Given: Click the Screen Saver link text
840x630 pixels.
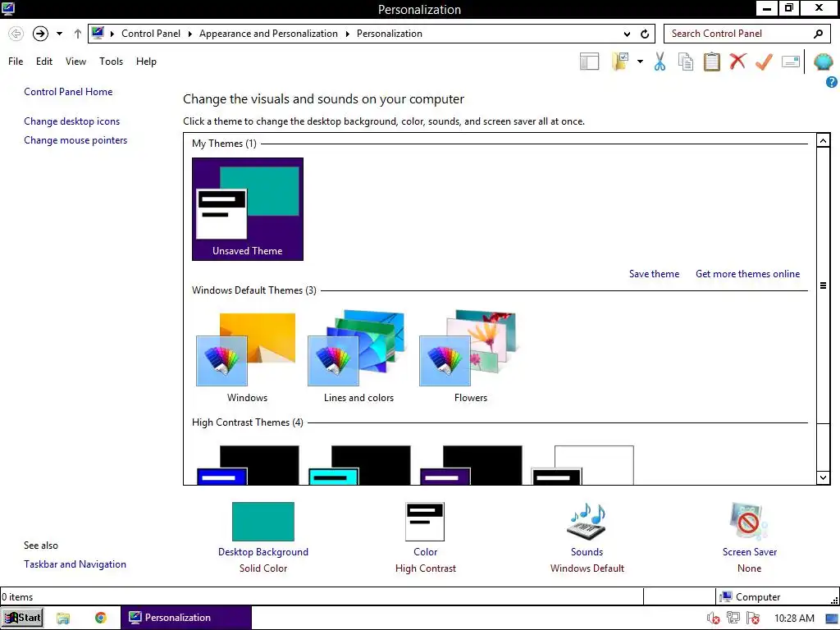Looking at the screenshot, I should click(x=750, y=552).
